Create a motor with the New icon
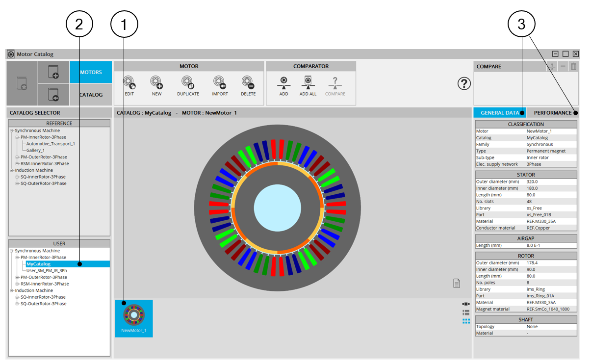 pyautogui.click(x=156, y=82)
